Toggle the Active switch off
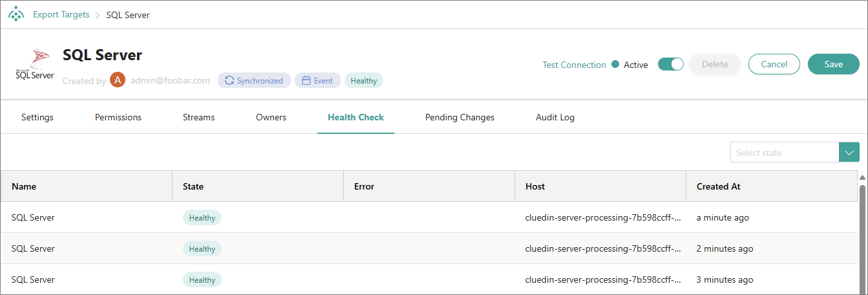Screen dimensions: 868x295 (x=671, y=64)
